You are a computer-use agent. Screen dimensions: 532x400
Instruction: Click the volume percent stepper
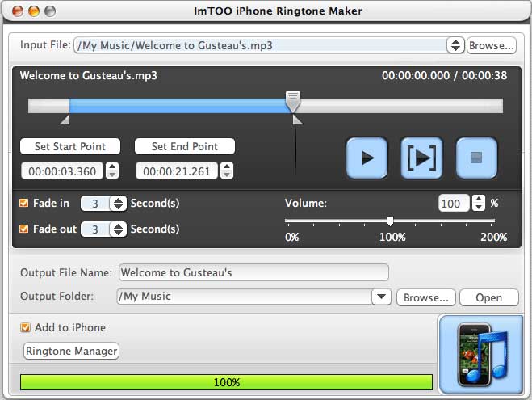pyautogui.click(x=479, y=204)
